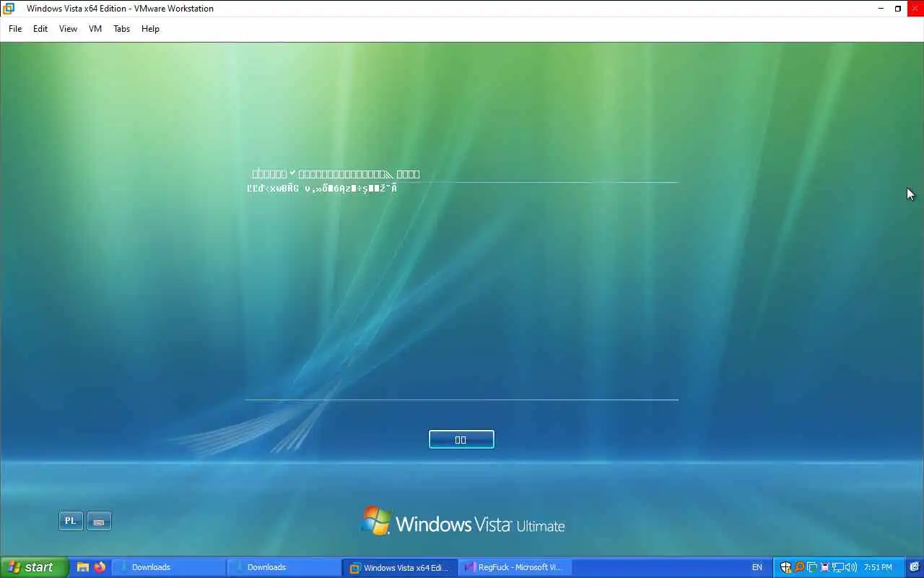Select the Windows Vista x64 Edition taskbar button
This screenshot has height=578, width=924.
point(399,567)
